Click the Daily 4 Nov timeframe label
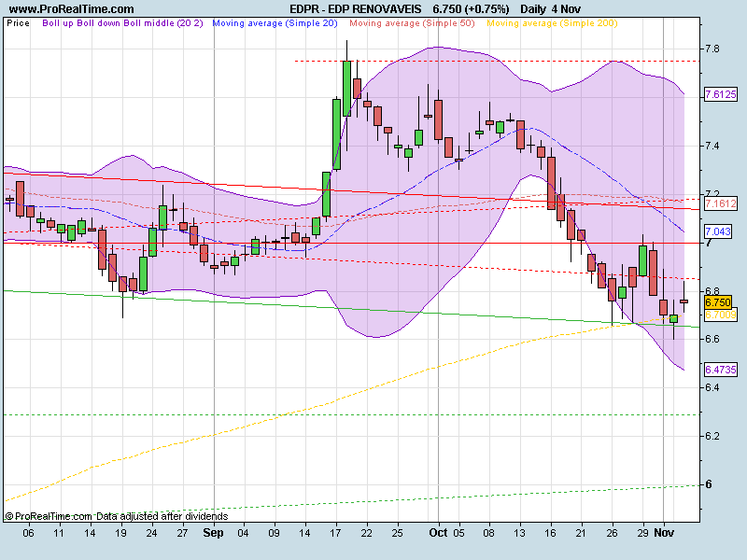 (x=550, y=9)
